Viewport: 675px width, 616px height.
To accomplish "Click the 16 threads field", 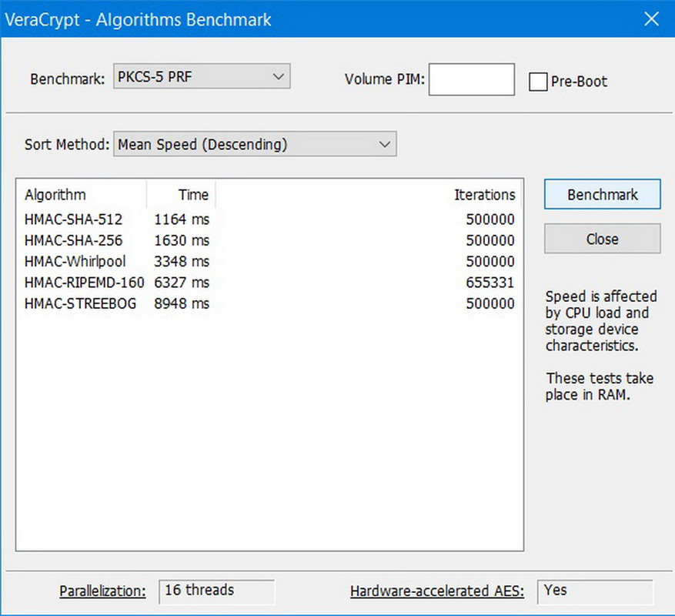I will [x=216, y=591].
